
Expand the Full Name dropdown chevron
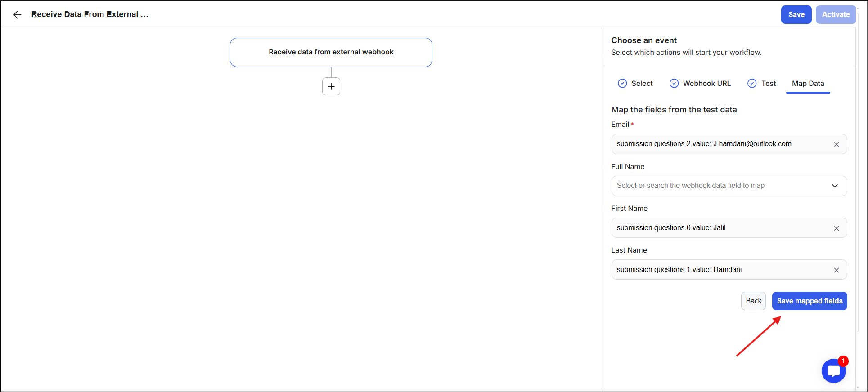[835, 186]
